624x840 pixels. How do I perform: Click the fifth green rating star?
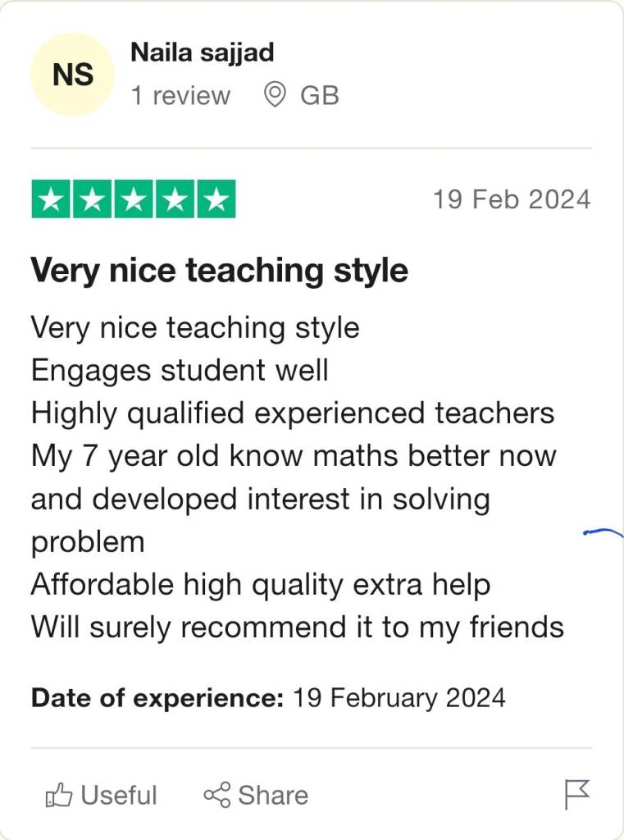pyautogui.click(x=216, y=199)
